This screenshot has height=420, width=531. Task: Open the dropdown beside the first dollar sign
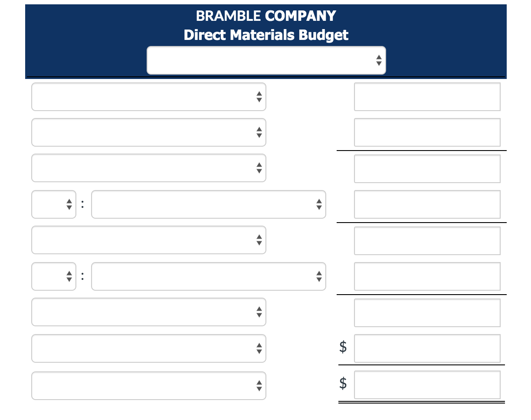coord(148,348)
